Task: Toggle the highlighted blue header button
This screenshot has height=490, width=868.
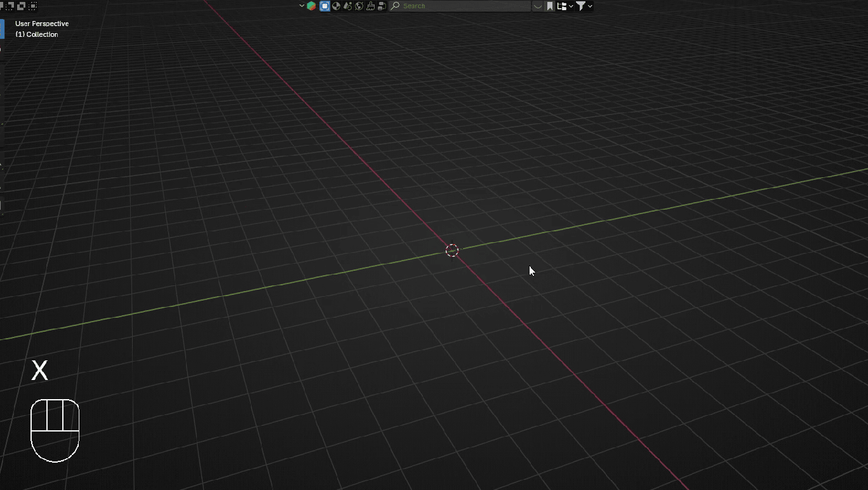Action: point(324,6)
